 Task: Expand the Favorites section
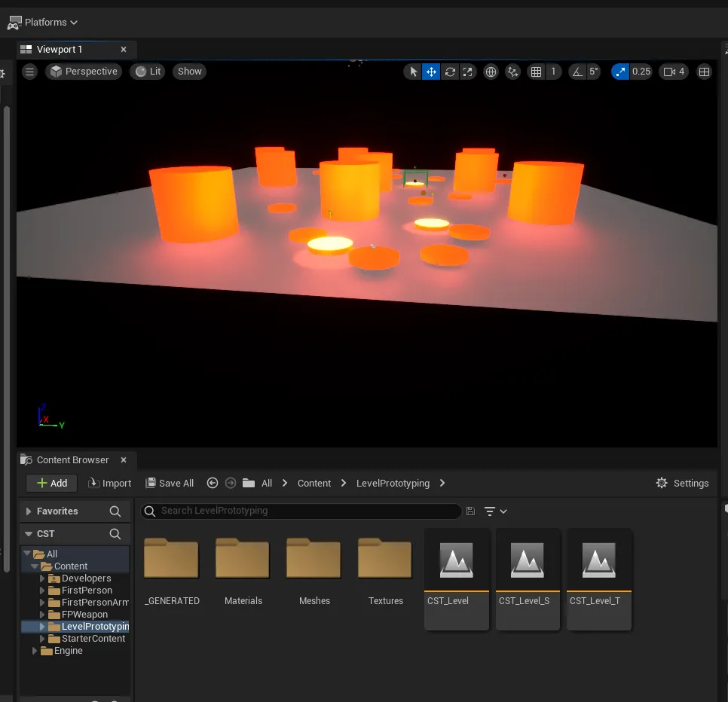29,511
